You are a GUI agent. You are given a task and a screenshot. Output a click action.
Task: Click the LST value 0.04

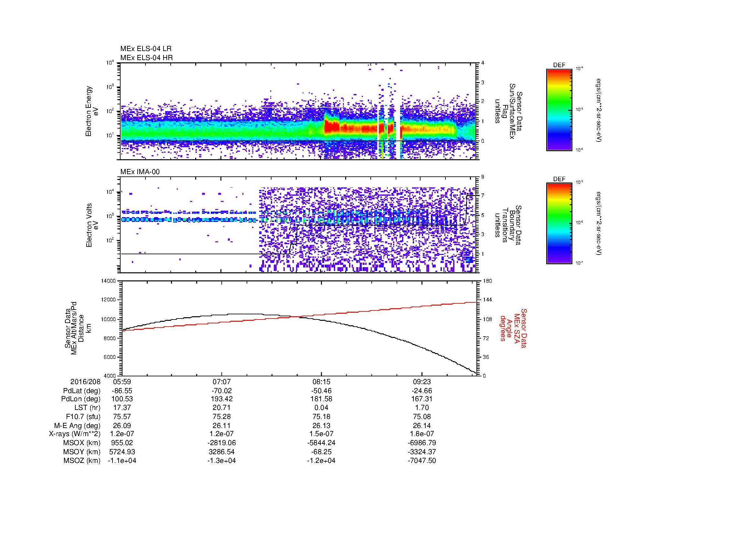click(321, 408)
